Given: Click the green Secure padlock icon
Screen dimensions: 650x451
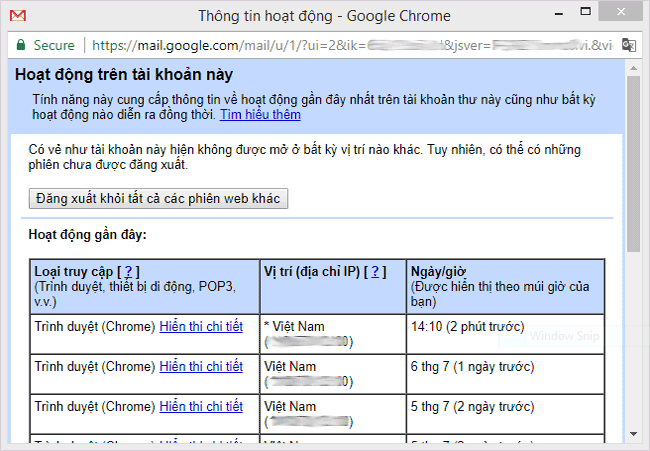Looking at the screenshot, I should (x=21, y=45).
